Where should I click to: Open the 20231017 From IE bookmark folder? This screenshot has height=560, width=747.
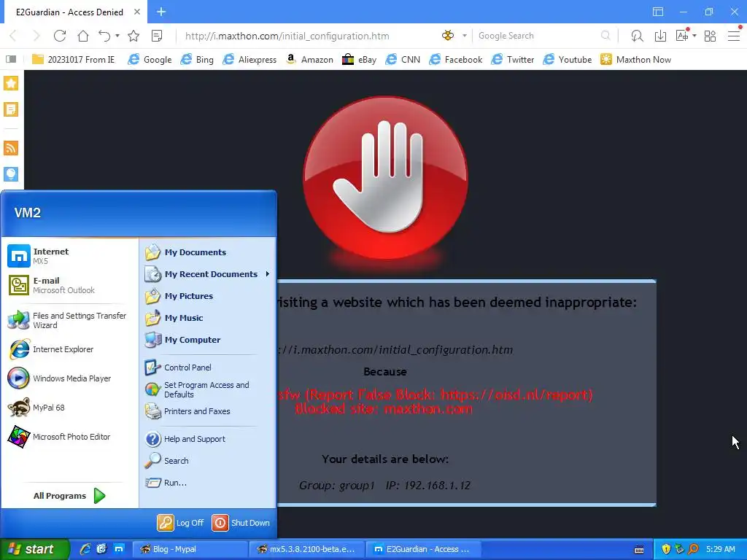tap(74, 60)
